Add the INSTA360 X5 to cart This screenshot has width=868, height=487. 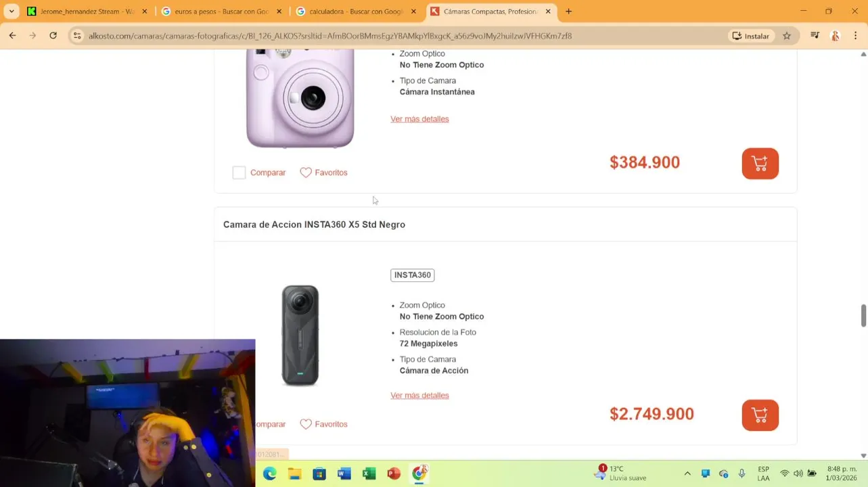(760, 415)
